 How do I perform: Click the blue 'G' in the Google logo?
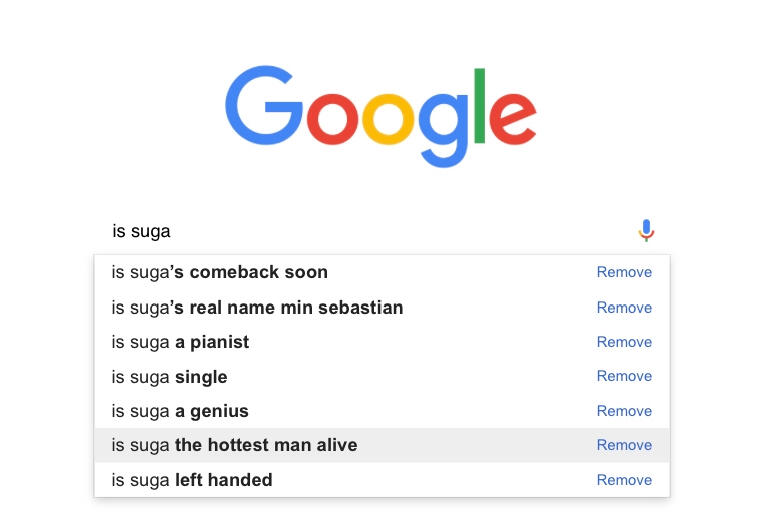[x=263, y=106]
